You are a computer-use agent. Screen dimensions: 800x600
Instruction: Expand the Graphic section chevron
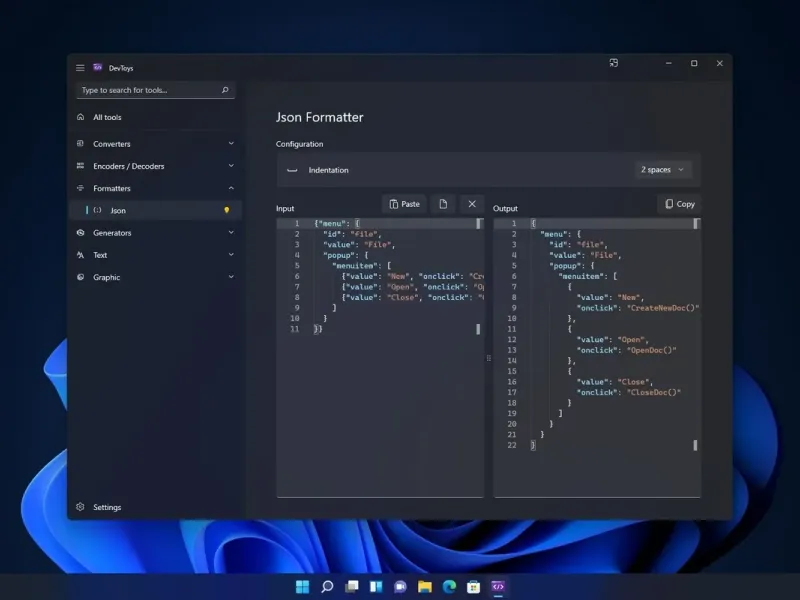coord(231,277)
